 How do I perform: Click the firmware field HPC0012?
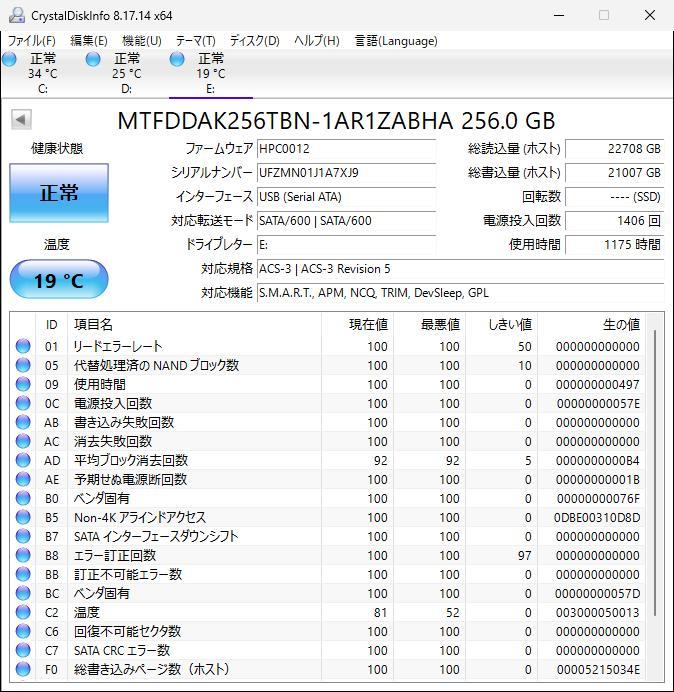pos(346,149)
